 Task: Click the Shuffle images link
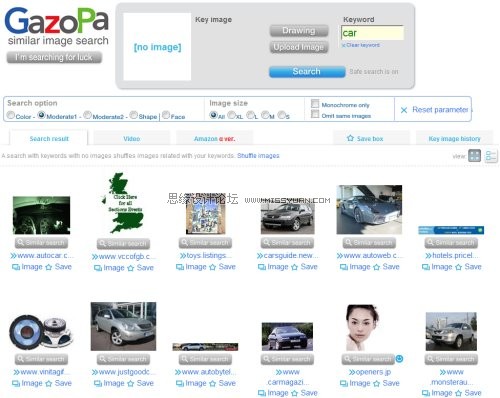tap(258, 156)
